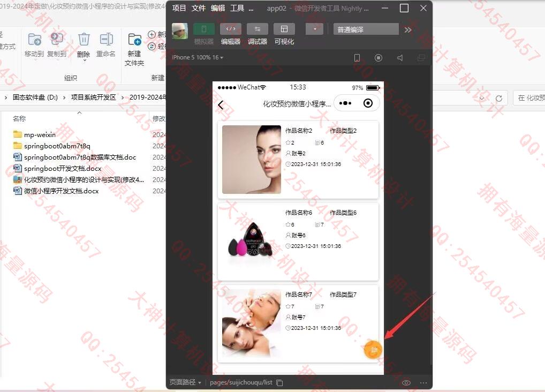Select 化妆预约微信小程序的设计与实现 archive file
This screenshot has width=545, height=392.
[x=84, y=179]
